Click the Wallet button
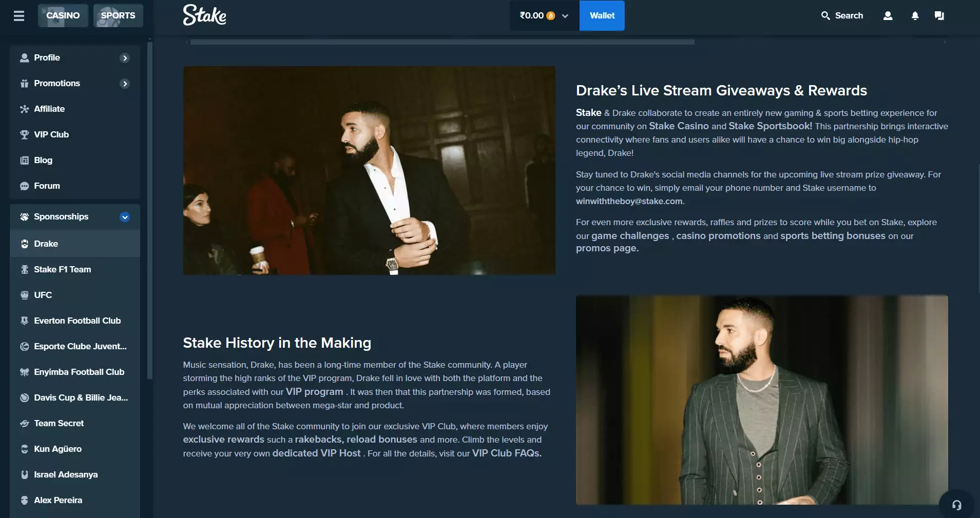The height and width of the screenshot is (518, 980). coord(602,16)
